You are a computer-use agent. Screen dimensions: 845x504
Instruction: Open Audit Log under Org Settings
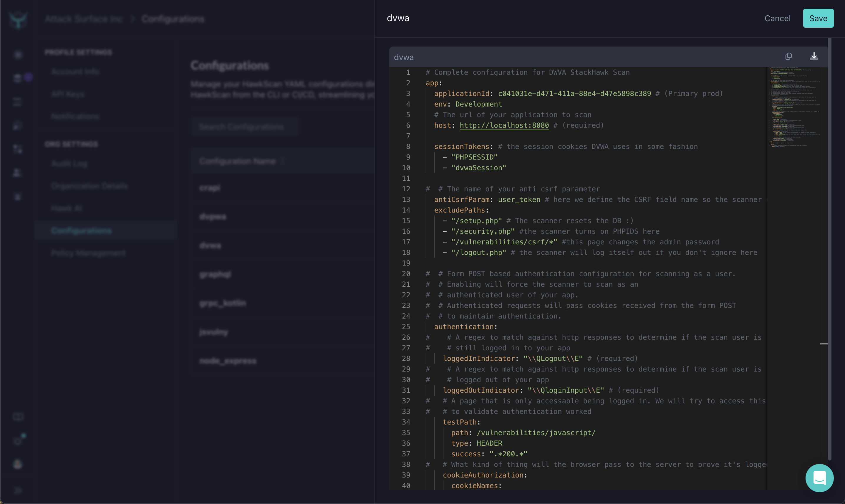click(69, 164)
